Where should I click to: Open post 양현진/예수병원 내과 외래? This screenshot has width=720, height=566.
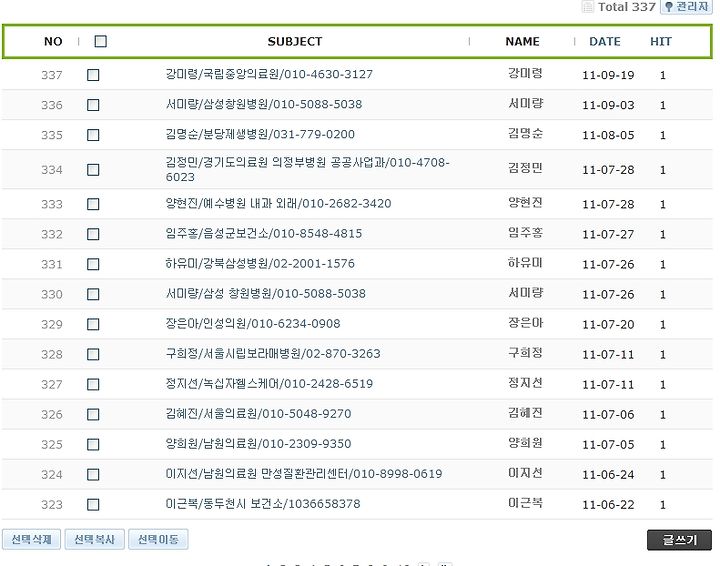click(x=278, y=203)
